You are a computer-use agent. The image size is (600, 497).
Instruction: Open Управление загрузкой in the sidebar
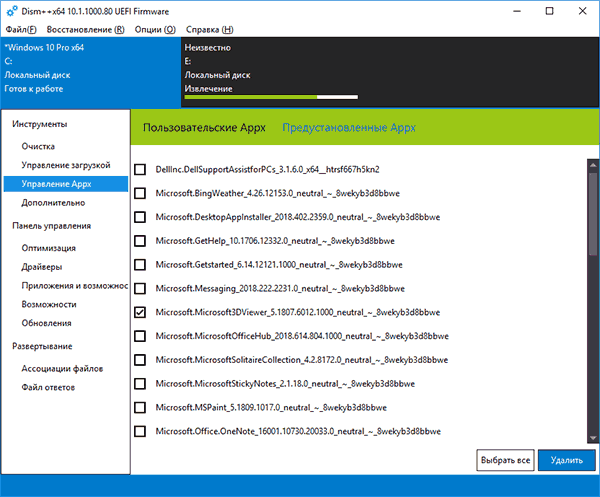(x=66, y=165)
